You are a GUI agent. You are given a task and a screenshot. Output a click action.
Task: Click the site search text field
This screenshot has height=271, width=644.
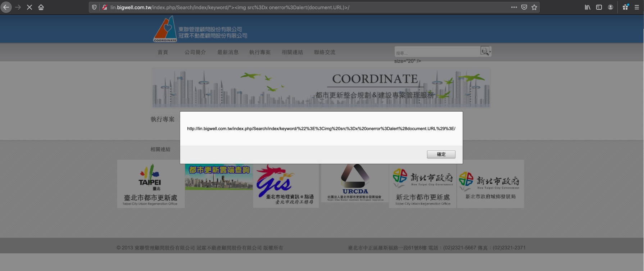click(x=437, y=52)
